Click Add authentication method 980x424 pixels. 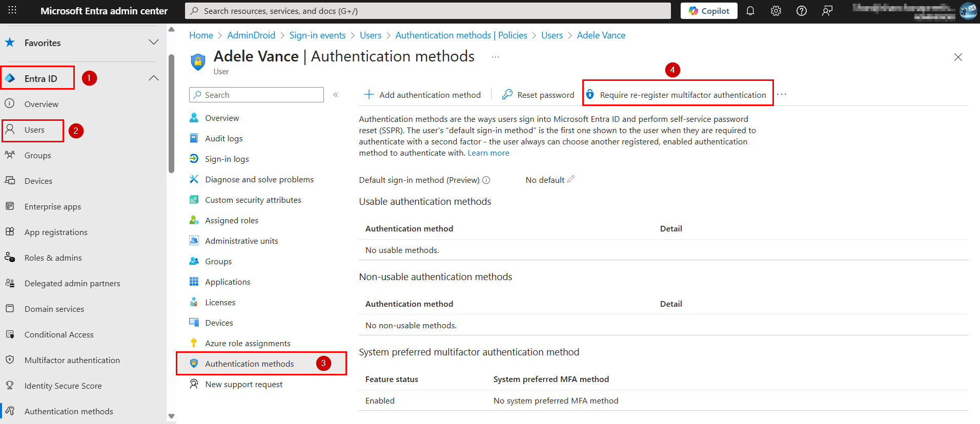click(x=423, y=95)
